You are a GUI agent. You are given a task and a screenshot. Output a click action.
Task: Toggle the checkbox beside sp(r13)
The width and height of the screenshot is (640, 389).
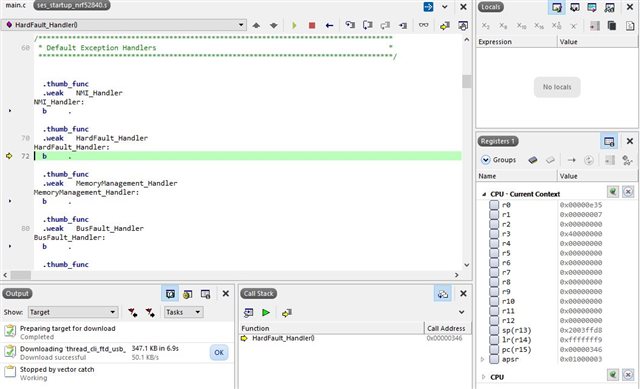point(494,330)
